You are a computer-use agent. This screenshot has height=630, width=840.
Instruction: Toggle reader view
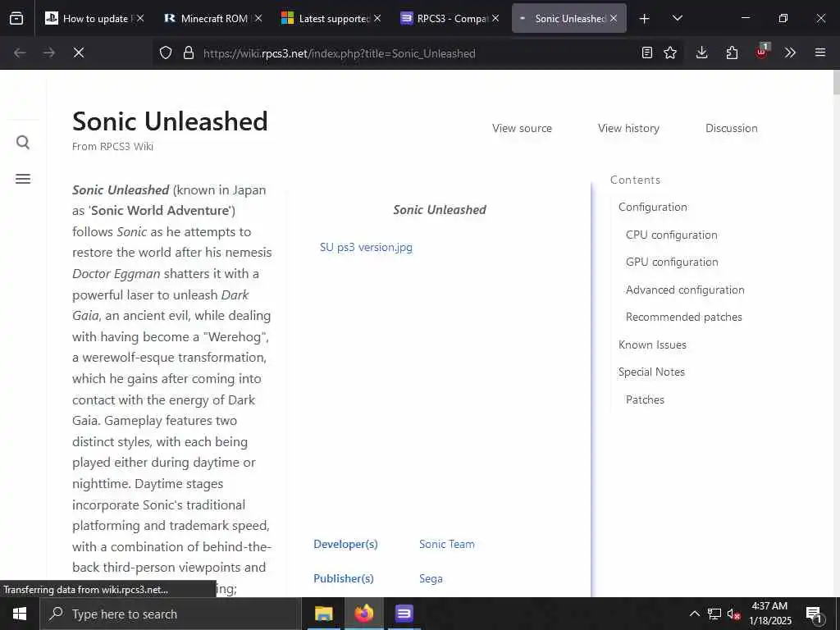click(x=647, y=52)
